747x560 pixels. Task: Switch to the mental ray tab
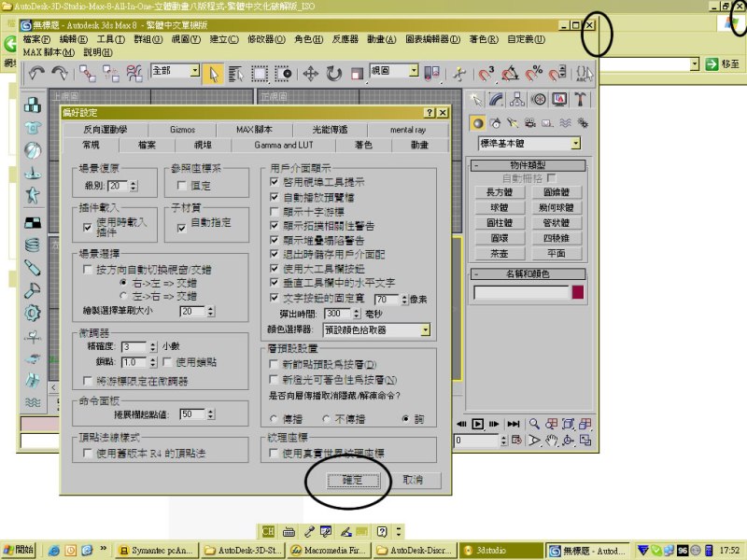(x=408, y=130)
